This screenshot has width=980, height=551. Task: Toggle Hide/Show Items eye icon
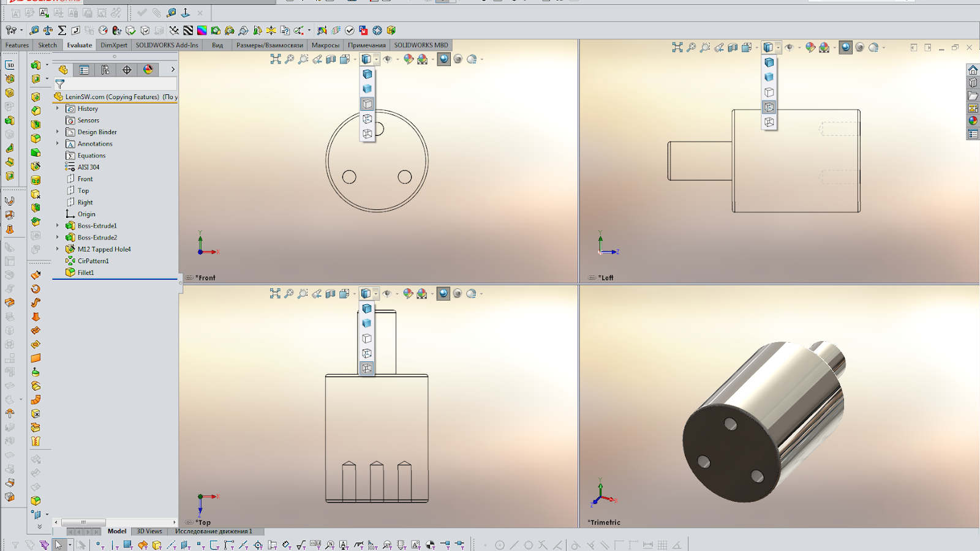pos(387,59)
